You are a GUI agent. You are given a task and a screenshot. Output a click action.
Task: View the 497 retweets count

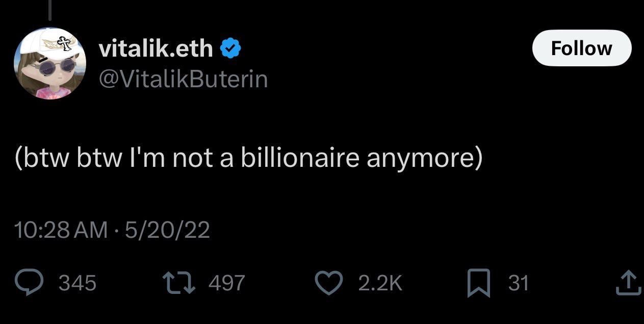tap(227, 283)
